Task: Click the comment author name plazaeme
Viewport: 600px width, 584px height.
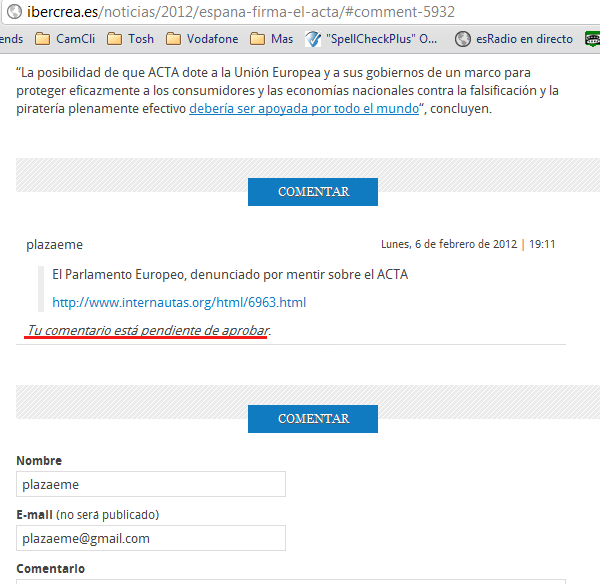Action: pyautogui.click(x=54, y=245)
